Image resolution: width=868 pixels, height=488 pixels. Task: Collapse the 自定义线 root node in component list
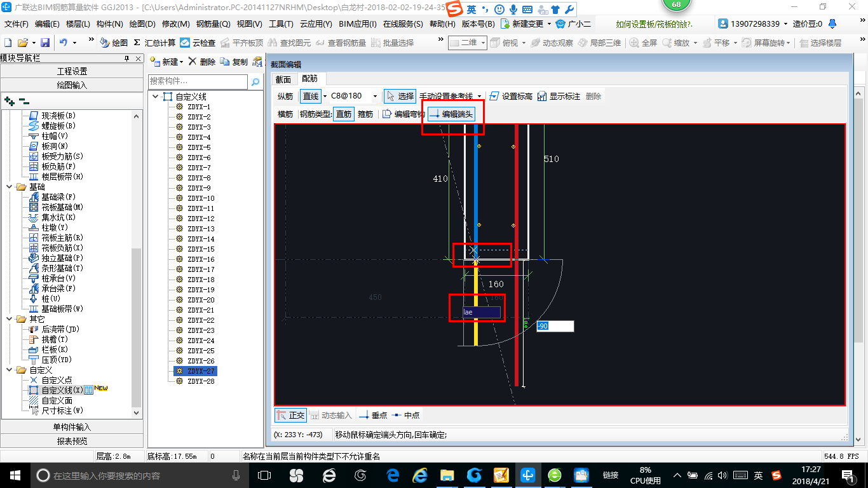(156, 97)
